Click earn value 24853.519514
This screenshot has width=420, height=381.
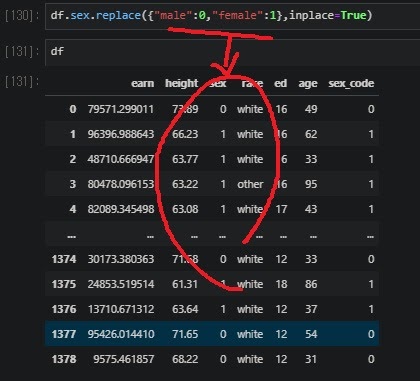point(121,284)
